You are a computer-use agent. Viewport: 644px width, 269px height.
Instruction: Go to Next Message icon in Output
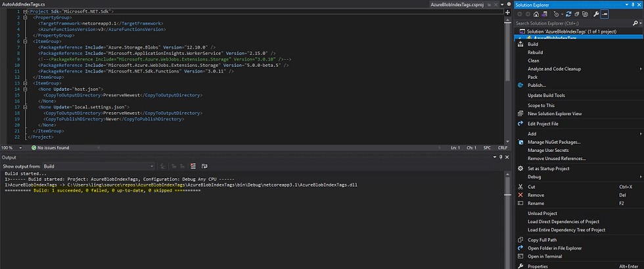coord(183,166)
